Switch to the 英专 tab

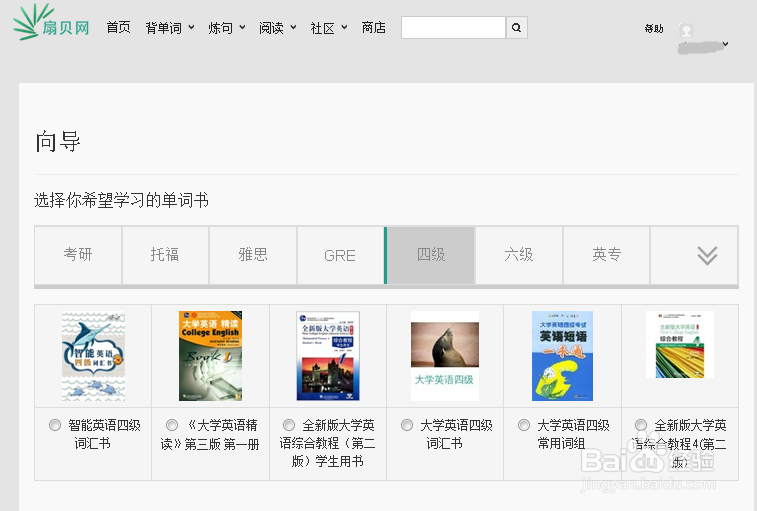pos(607,255)
